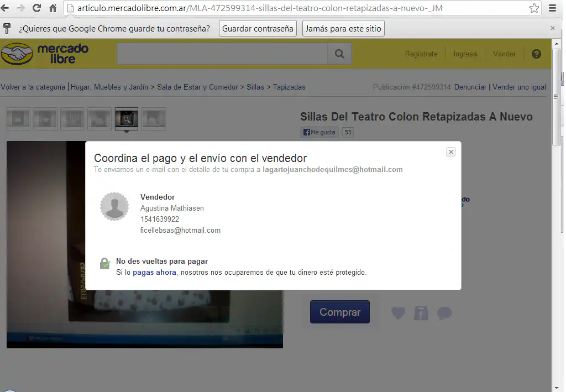Click the search magnifier button
This screenshot has width=566, height=392.
pos(339,54)
